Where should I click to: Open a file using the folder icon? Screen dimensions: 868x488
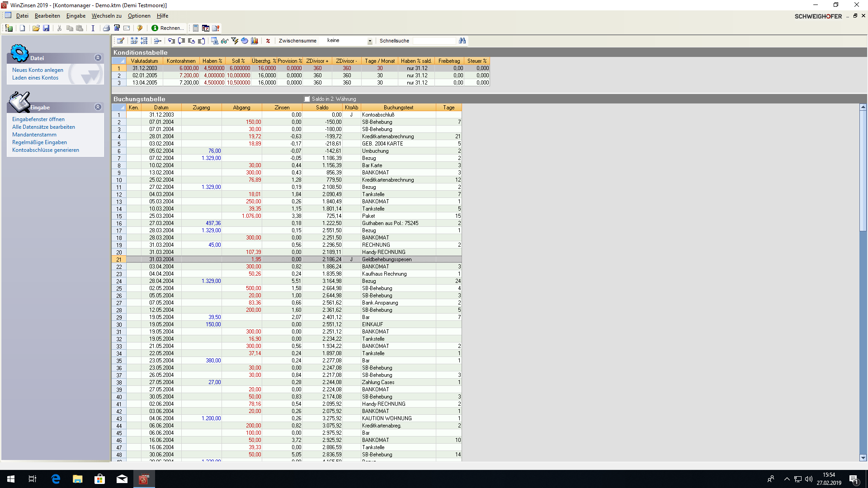click(36, 28)
